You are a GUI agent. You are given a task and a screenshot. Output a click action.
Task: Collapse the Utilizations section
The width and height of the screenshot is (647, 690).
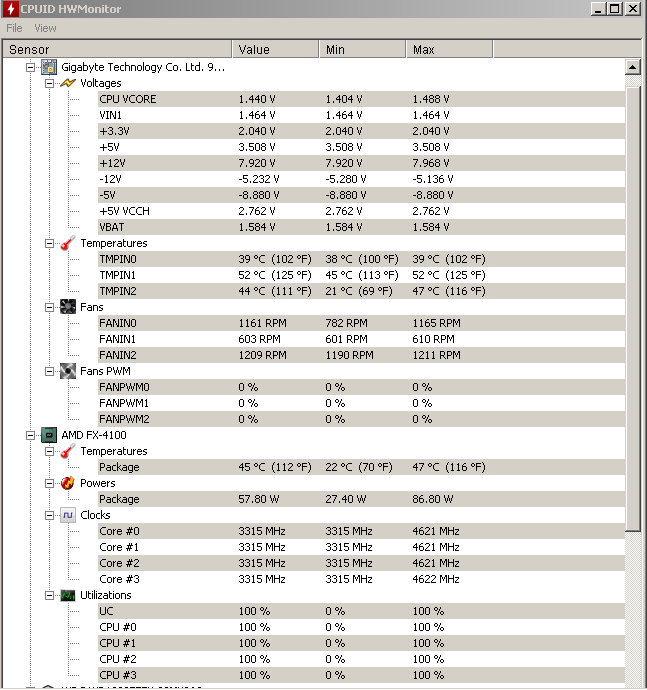coord(49,595)
